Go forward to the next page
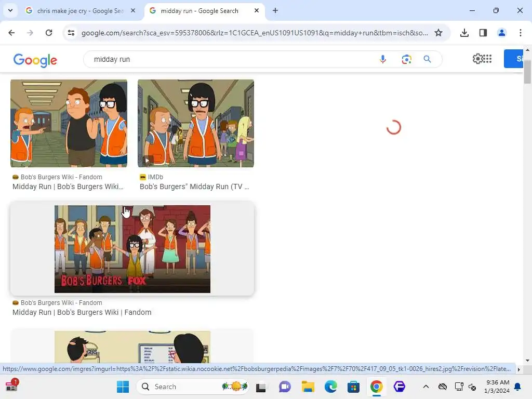The height and width of the screenshot is (399, 532). (30, 33)
